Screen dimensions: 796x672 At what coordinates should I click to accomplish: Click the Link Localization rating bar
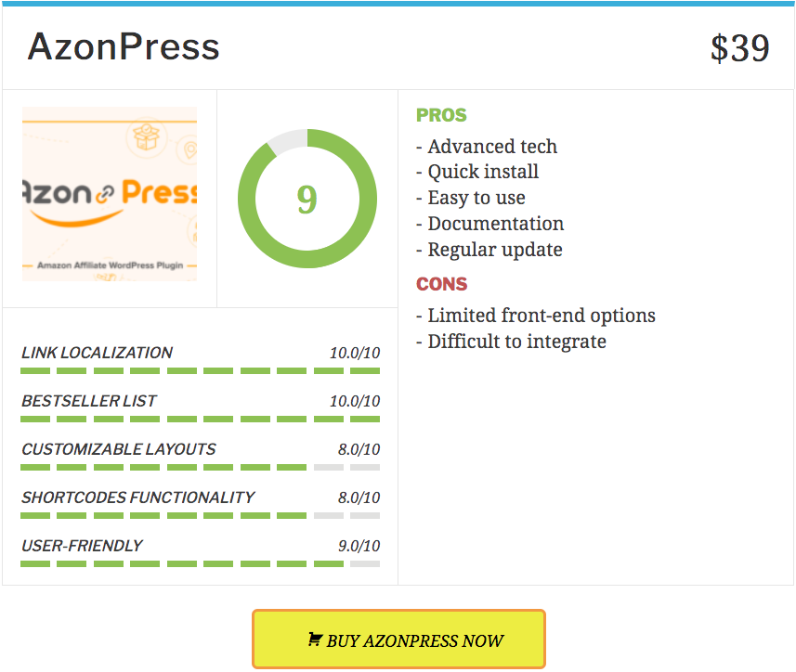(x=201, y=370)
